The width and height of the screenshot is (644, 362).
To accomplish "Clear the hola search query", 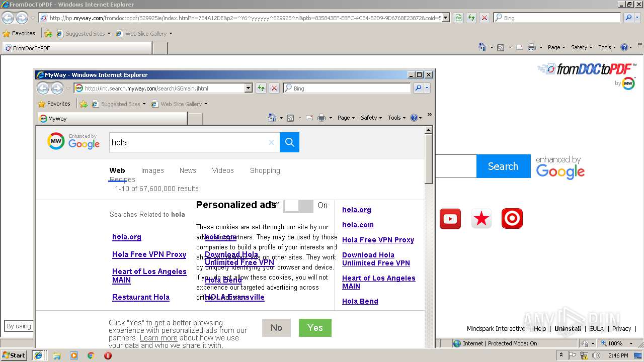I will tap(271, 142).
